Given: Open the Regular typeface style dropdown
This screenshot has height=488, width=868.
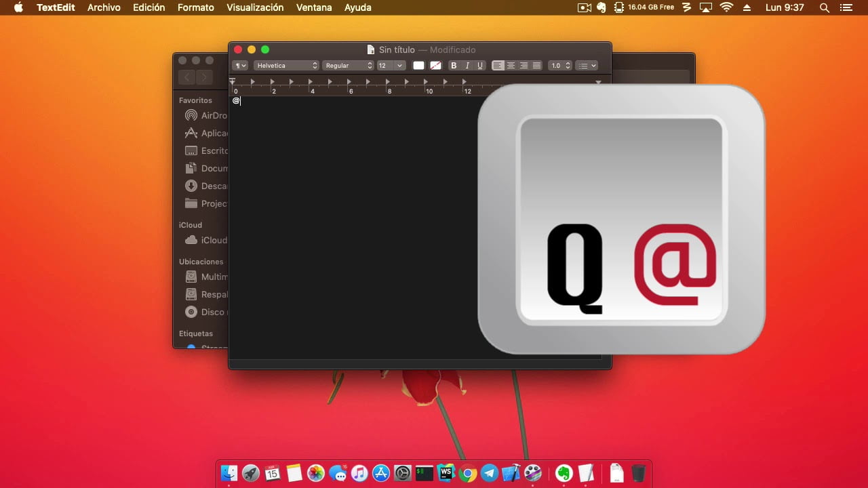Looking at the screenshot, I should point(349,66).
